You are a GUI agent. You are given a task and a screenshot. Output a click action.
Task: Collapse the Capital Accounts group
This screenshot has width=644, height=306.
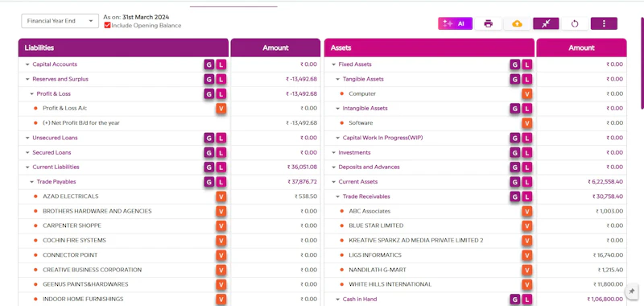pyautogui.click(x=27, y=64)
